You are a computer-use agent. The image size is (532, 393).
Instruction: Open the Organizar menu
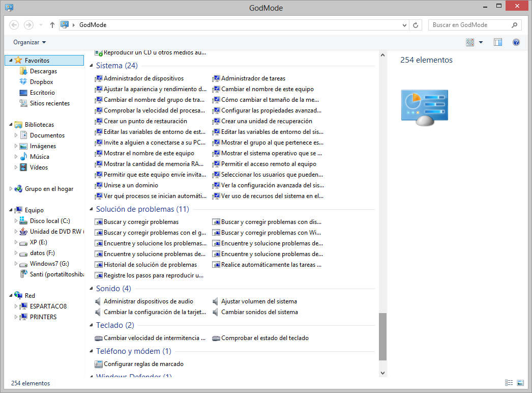click(x=29, y=42)
